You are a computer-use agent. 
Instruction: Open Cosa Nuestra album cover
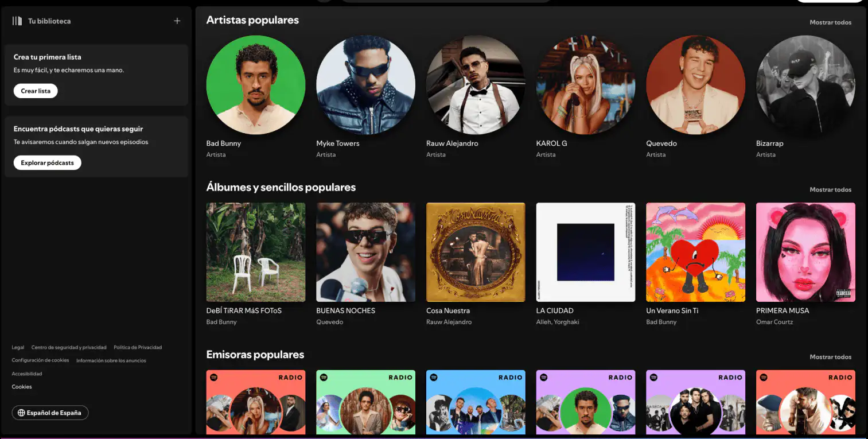click(476, 252)
